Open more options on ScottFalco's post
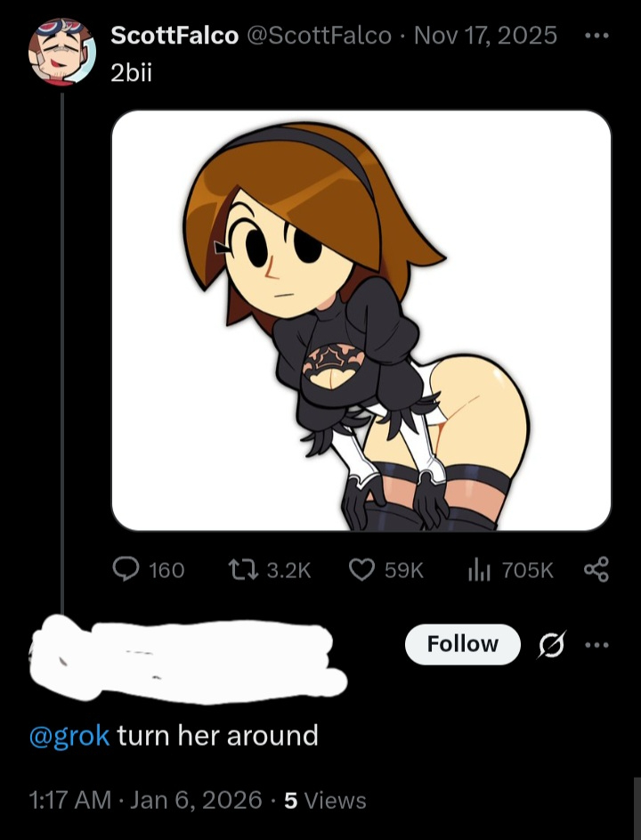The height and width of the screenshot is (840, 641). click(596, 36)
